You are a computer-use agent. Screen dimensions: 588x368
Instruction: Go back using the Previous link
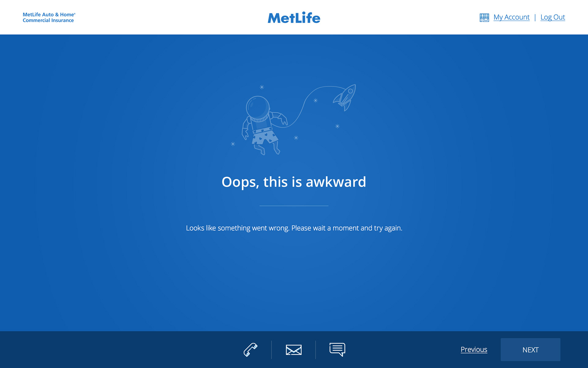pos(474,350)
